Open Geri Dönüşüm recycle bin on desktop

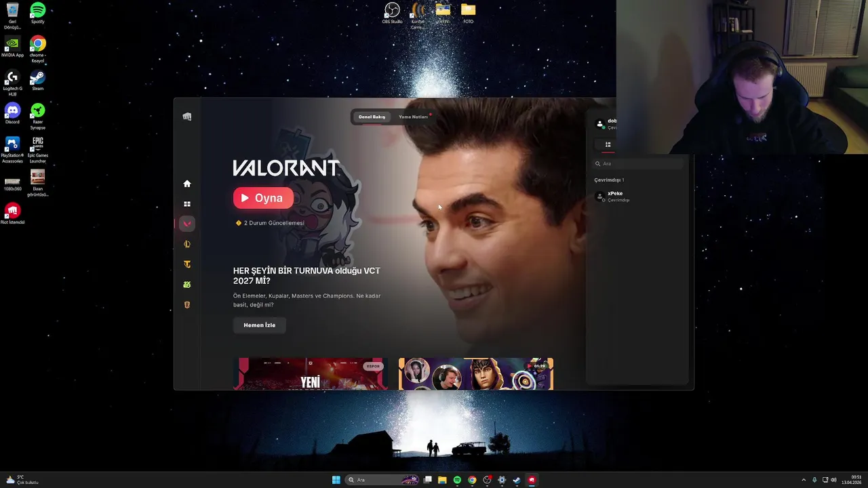pos(12,16)
